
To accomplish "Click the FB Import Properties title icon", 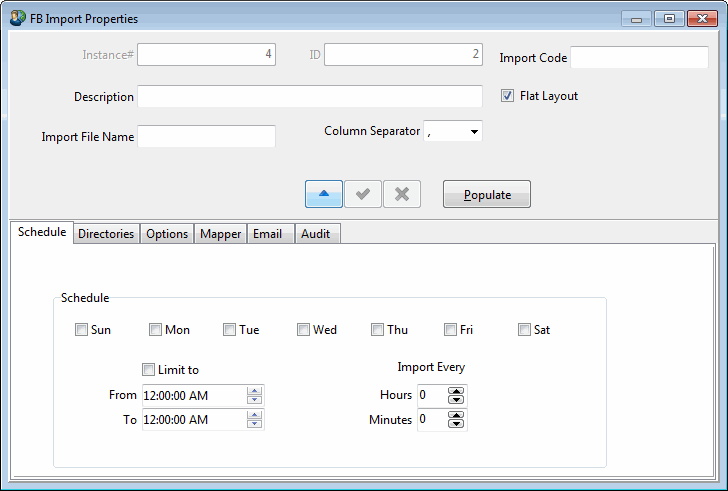I will [x=18, y=19].
